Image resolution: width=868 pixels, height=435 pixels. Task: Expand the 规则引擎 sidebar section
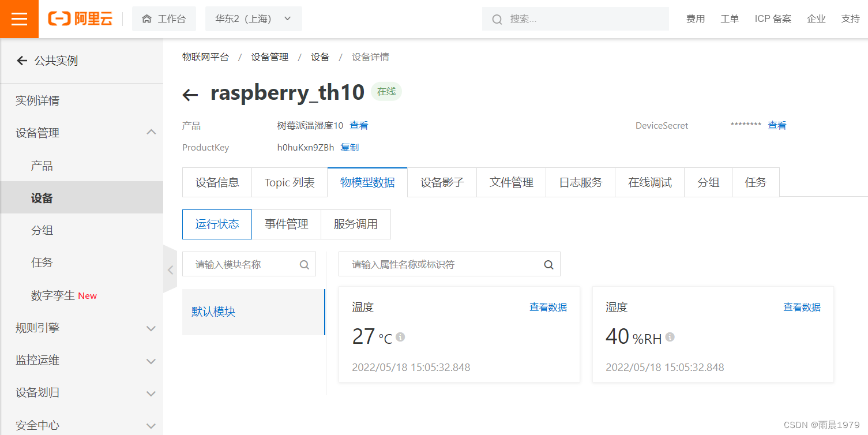(151, 328)
